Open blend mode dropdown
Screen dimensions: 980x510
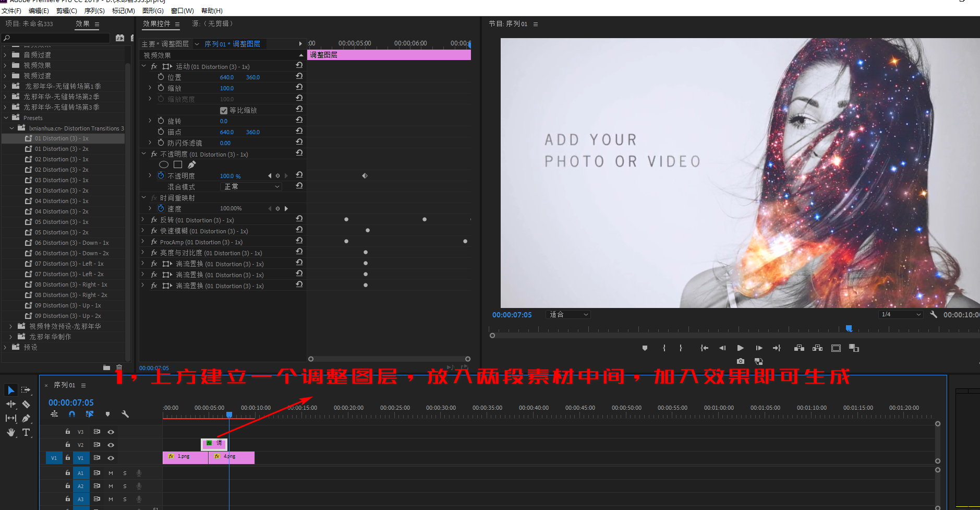coord(251,186)
